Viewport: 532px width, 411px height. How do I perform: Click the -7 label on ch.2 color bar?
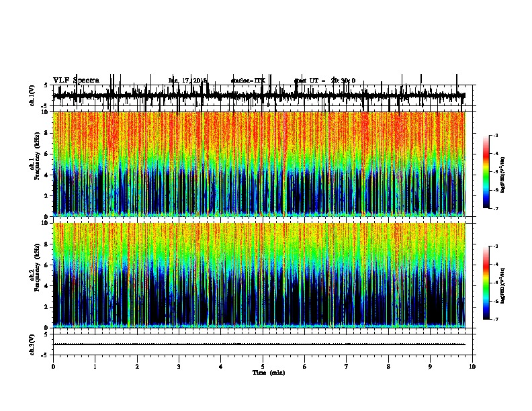[496, 319]
